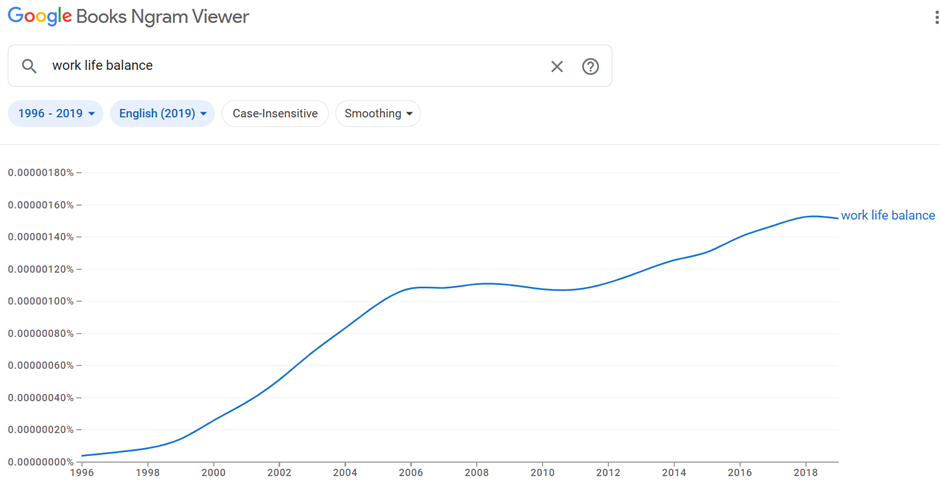Screen dimensions: 940x480
Task: Click the 0.00000040% y-axis label
Action: coord(41,397)
